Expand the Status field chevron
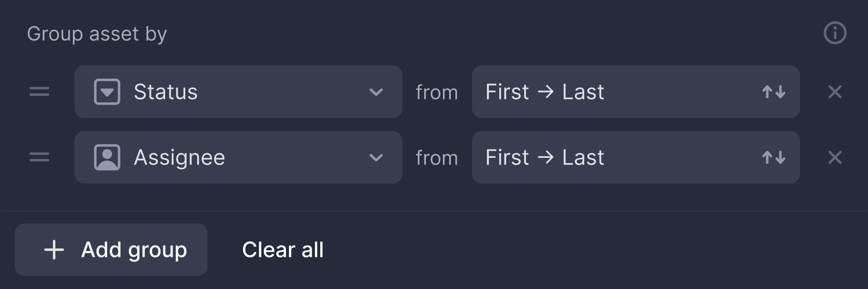Viewport: 868px width, 289px height. pos(377,92)
